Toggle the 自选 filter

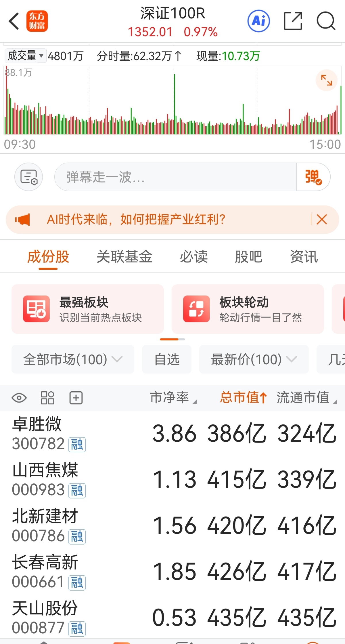167,359
